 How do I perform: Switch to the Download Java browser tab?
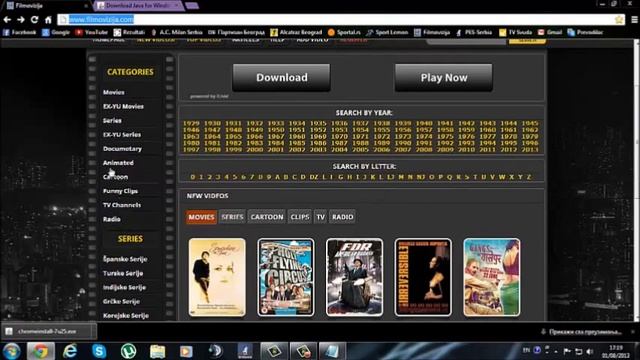point(138,6)
